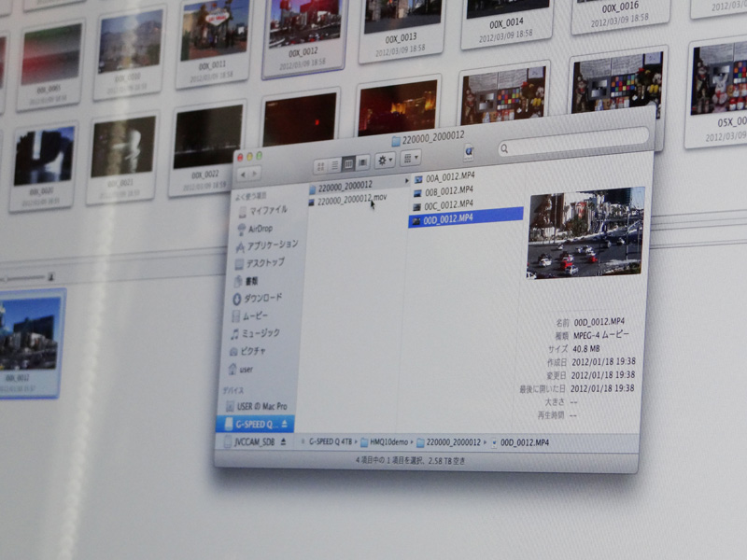
Task: Select thumbnail 00X_0011 in background window
Action: click(213, 42)
